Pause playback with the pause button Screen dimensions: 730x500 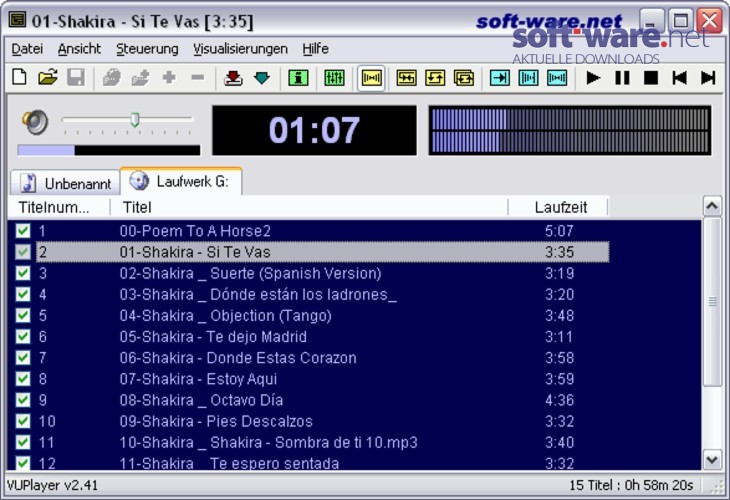tap(622, 77)
